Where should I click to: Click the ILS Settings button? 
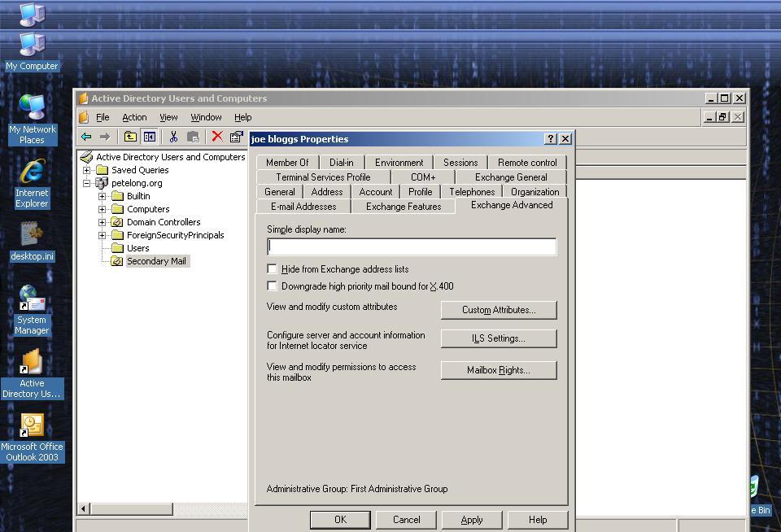[x=499, y=338]
